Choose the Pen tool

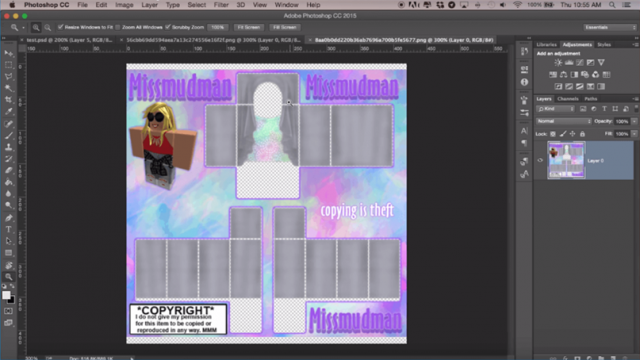click(9, 218)
